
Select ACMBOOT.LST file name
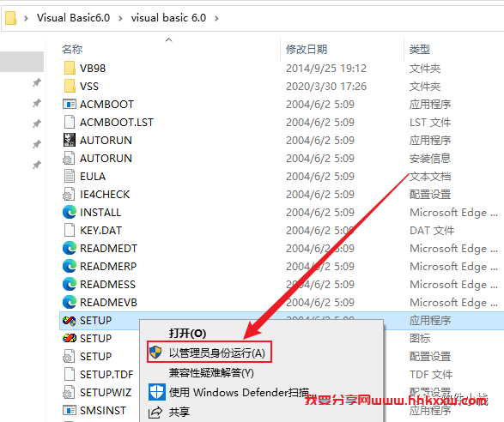(117, 122)
